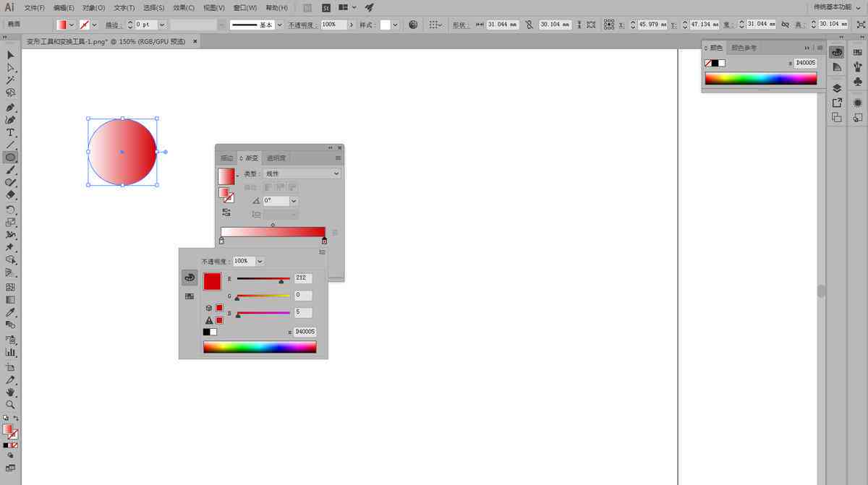
Task: Open stroke color dropdown in control bar
Action: click(x=95, y=25)
